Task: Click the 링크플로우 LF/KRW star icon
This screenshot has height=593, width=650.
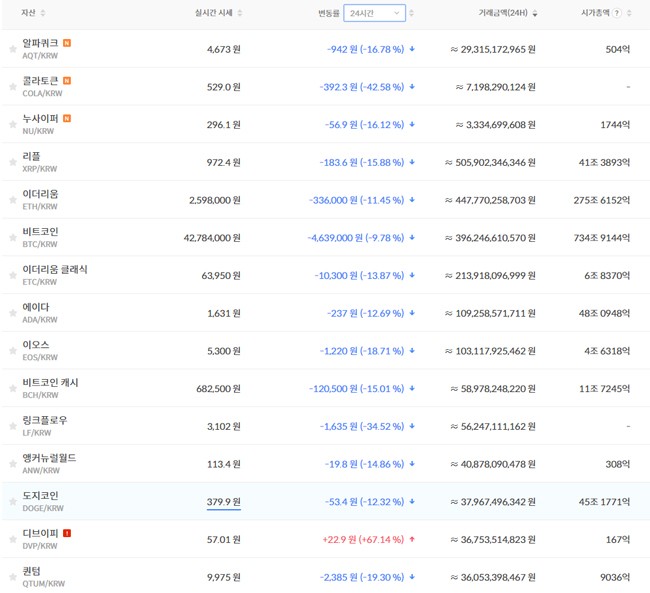Action: pos(13,427)
